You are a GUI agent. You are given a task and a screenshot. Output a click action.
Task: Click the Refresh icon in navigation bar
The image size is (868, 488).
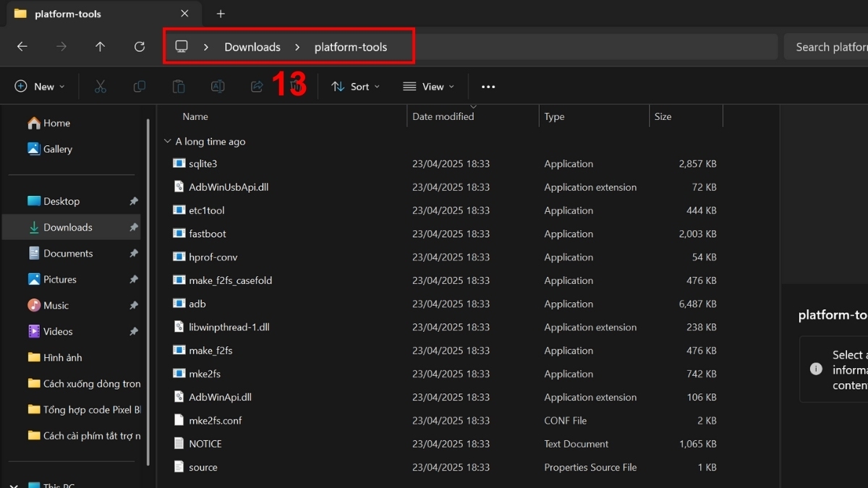pyautogui.click(x=140, y=47)
